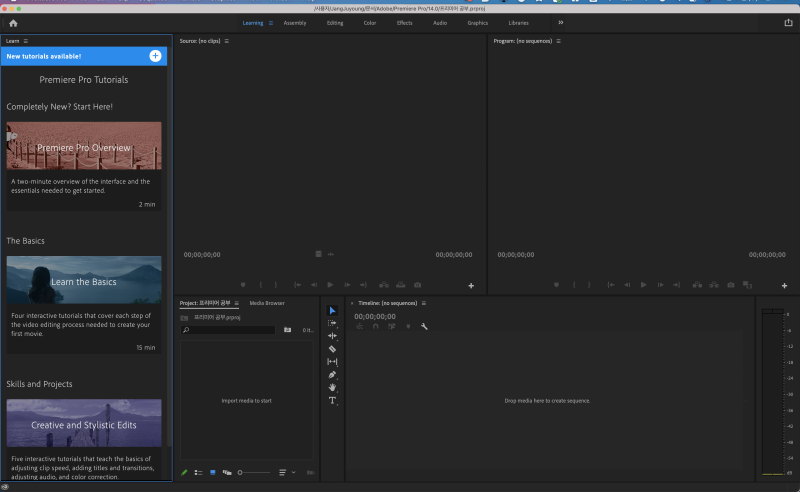Select the Pen tool

[x=332, y=375]
